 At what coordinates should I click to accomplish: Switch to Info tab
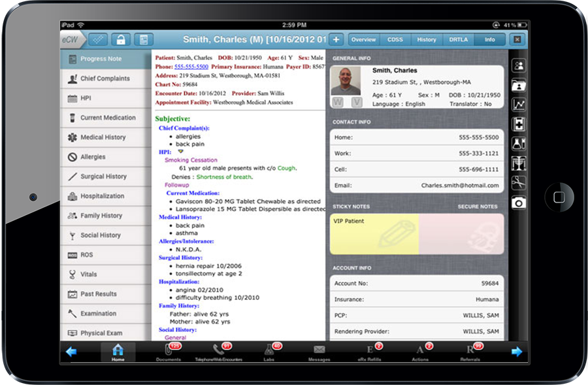[489, 39]
